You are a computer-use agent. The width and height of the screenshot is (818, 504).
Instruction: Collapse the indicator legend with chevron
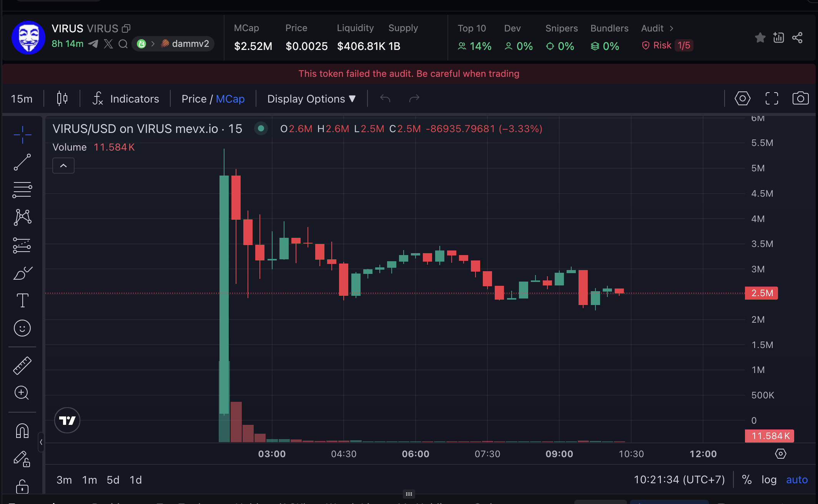[63, 166]
